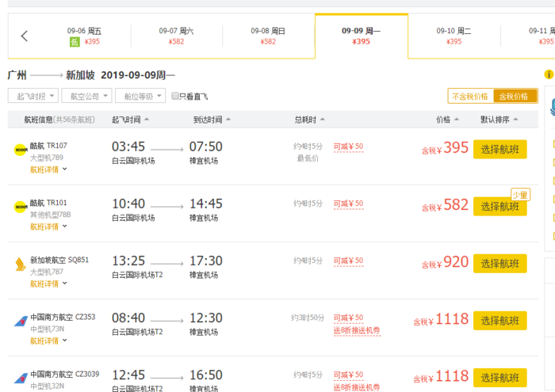
Task: Open the 起飞时段 departure period dropdown
Action: coord(33,96)
